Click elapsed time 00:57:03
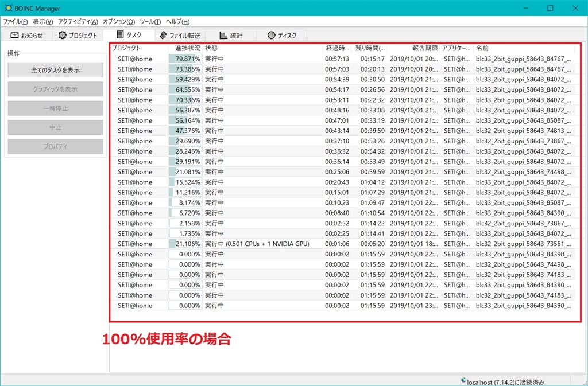588x386 pixels. coord(336,69)
